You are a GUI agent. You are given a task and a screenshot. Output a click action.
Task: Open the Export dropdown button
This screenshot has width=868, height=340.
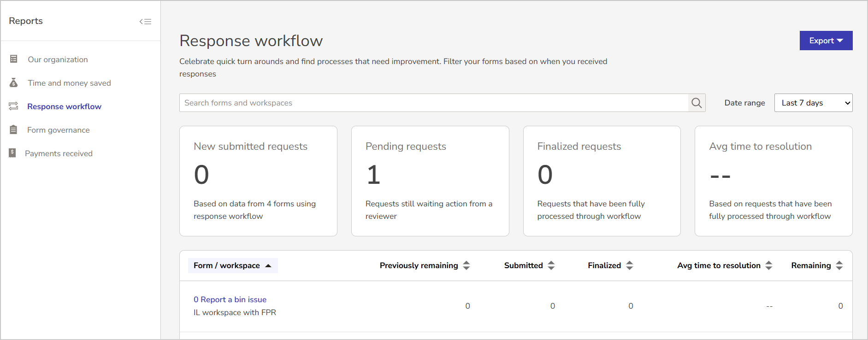(x=826, y=41)
